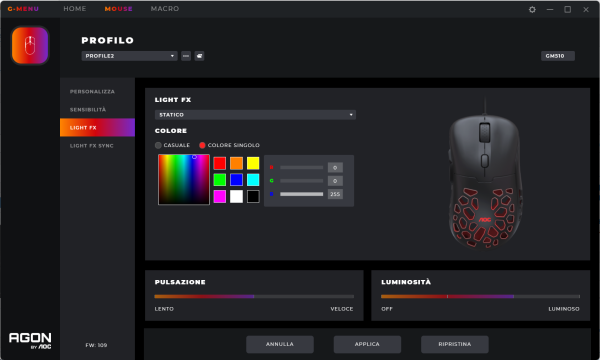Switch to the MACRO tab
Viewport: 600px width, 360px height.
pyautogui.click(x=165, y=9)
